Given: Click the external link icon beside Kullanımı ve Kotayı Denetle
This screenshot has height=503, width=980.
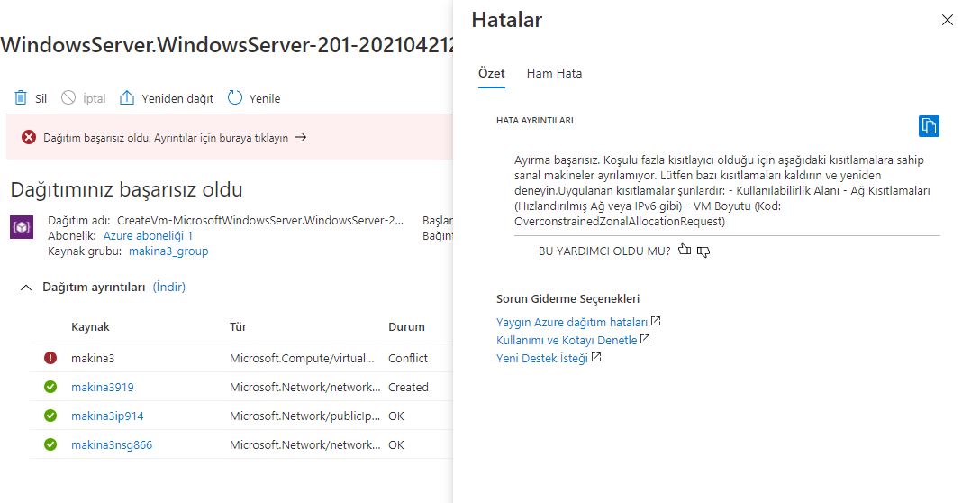Looking at the screenshot, I should (645, 339).
